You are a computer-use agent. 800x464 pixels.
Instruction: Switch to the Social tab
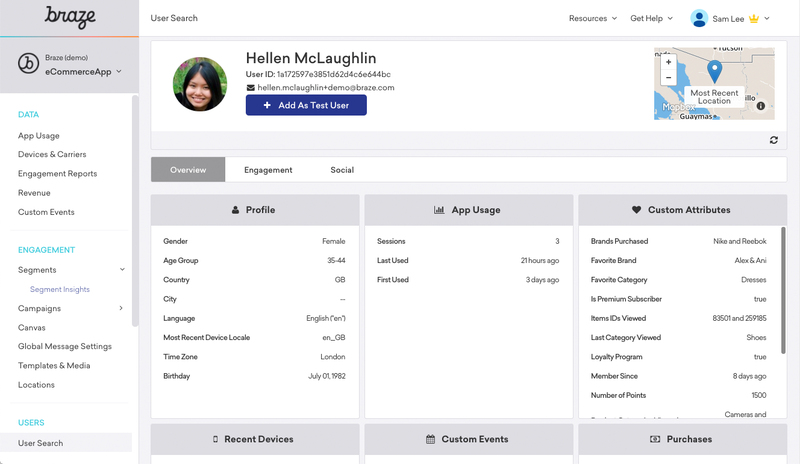342,170
